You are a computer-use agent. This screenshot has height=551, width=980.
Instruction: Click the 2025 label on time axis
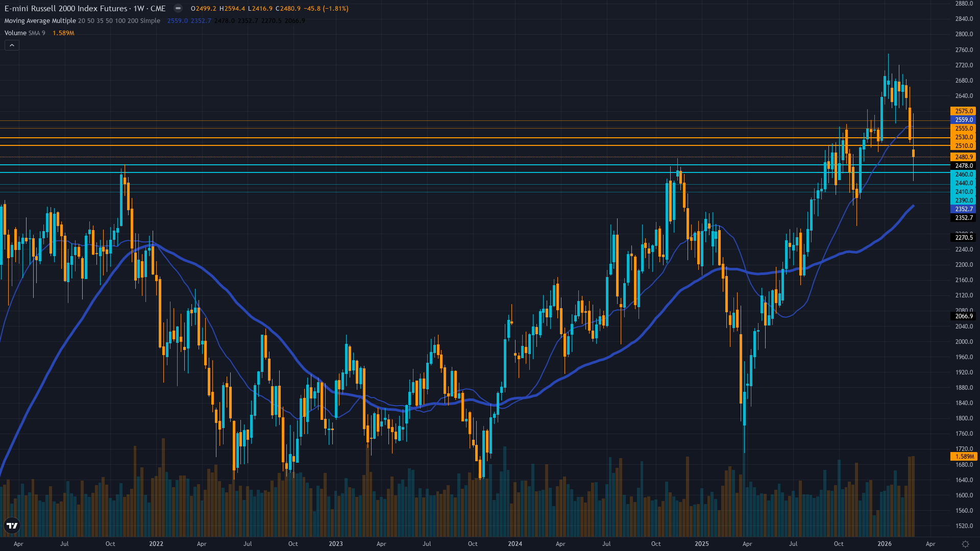click(x=702, y=544)
